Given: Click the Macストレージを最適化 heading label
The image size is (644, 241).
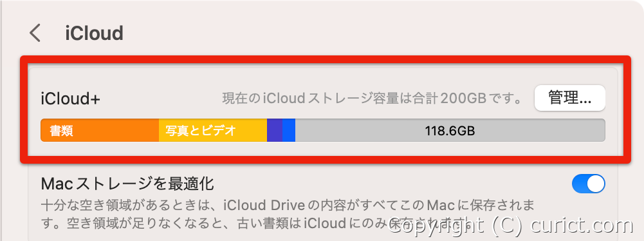Looking at the screenshot, I should [127, 184].
